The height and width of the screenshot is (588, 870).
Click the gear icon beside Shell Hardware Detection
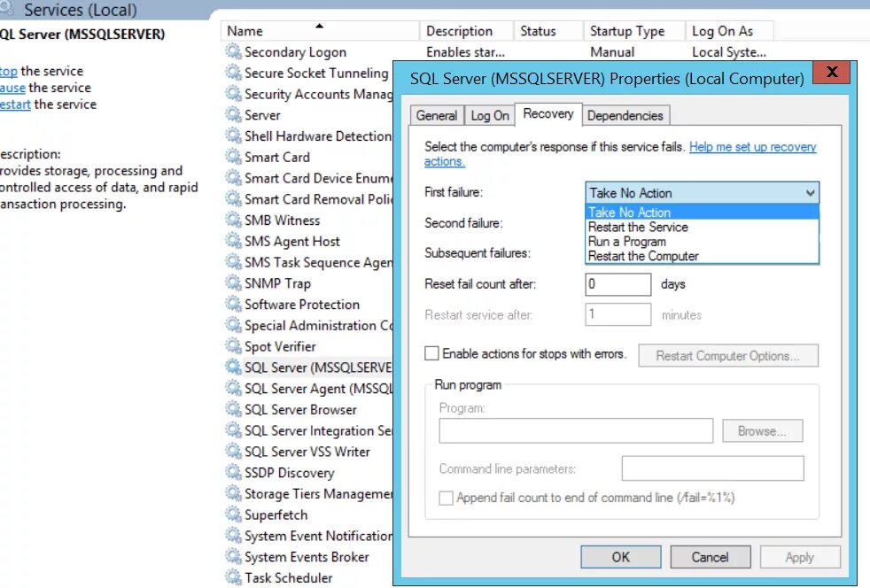coord(233,135)
